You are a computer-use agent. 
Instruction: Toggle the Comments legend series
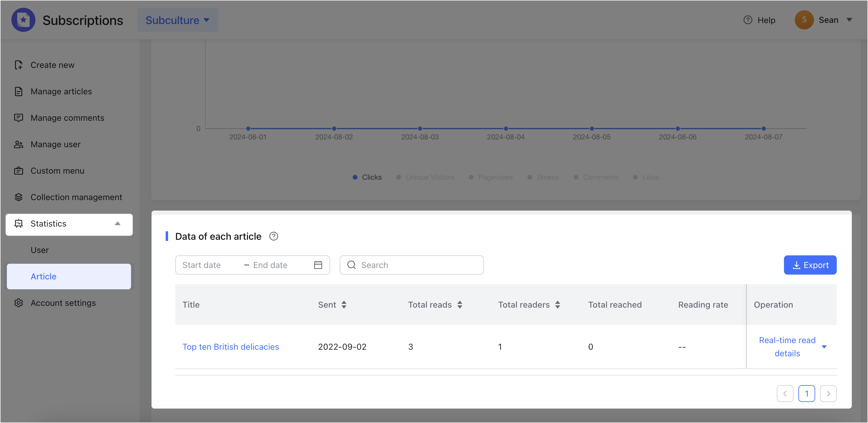pos(596,177)
